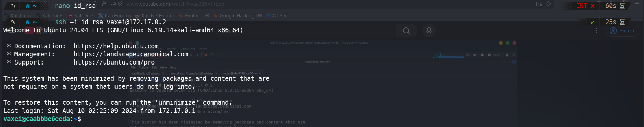Open the OffSec bookmark

tap(277, 16)
